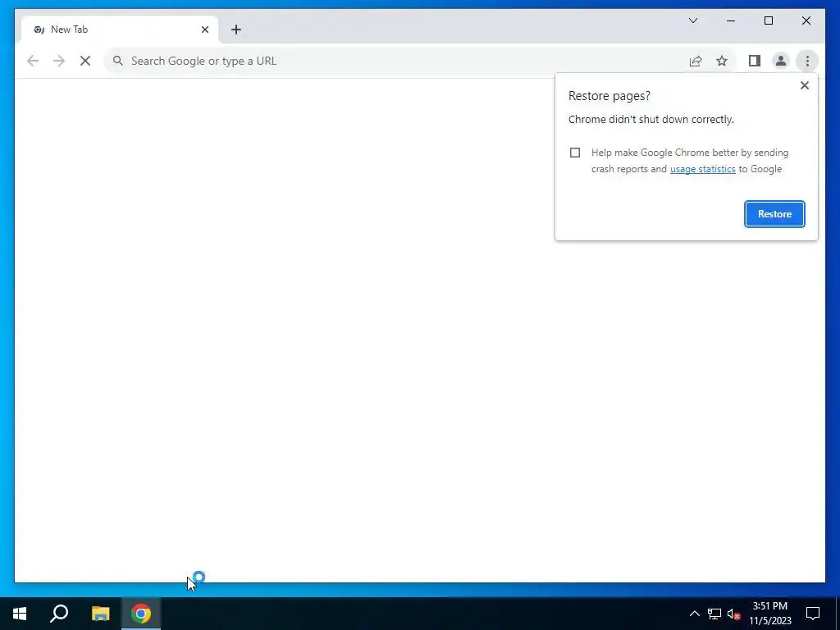This screenshot has height=630, width=840.
Task: Open a new tab with the plus button
Action: (x=236, y=30)
